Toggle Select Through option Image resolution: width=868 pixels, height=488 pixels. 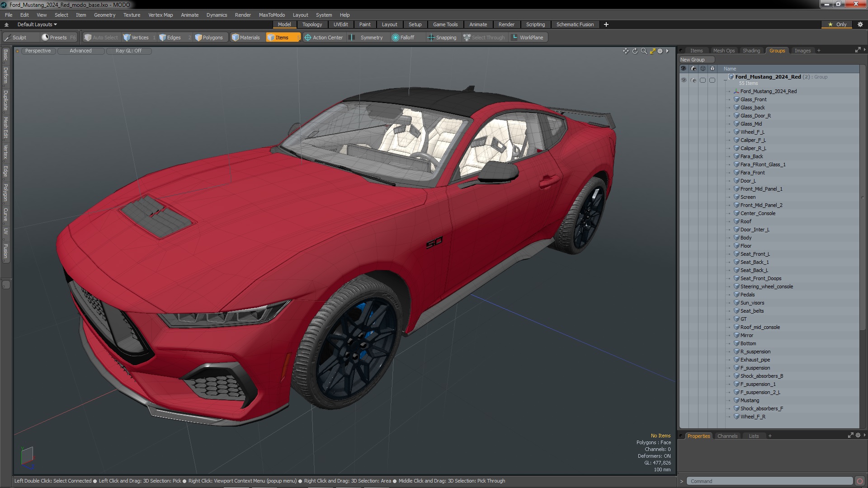point(484,38)
